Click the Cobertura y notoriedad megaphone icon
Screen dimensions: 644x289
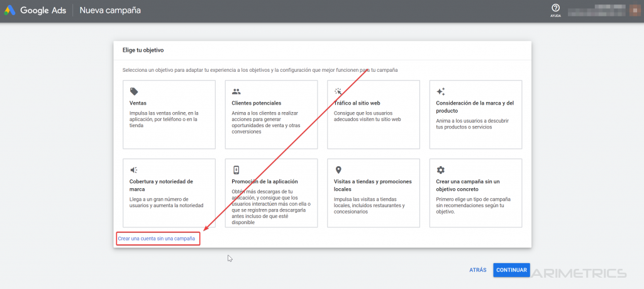pyautogui.click(x=133, y=170)
